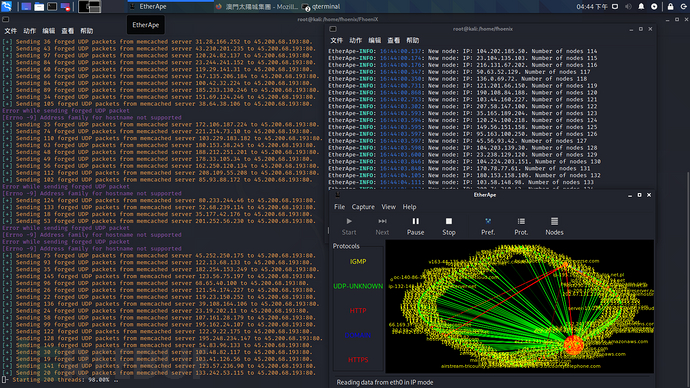690x388 pixels.
Task: Open the EtherApe View menu
Action: click(x=388, y=207)
